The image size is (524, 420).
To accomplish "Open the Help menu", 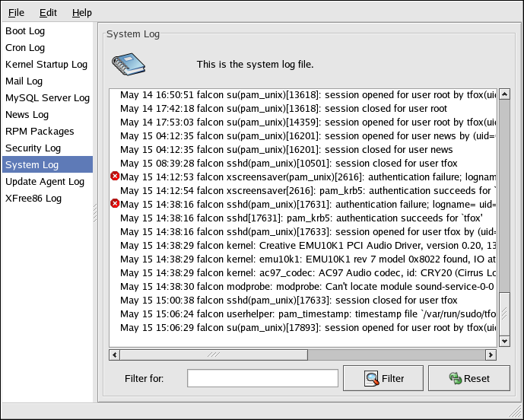I will pos(81,13).
